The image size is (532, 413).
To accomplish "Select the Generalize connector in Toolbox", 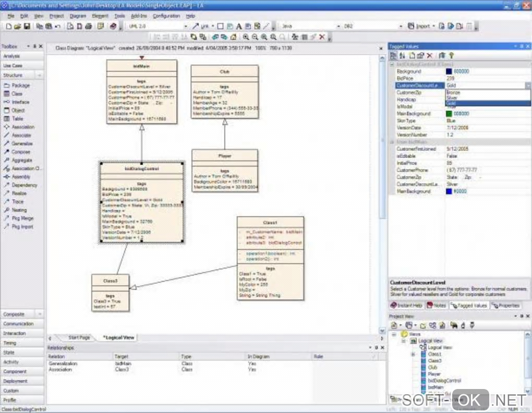I will (x=18, y=143).
